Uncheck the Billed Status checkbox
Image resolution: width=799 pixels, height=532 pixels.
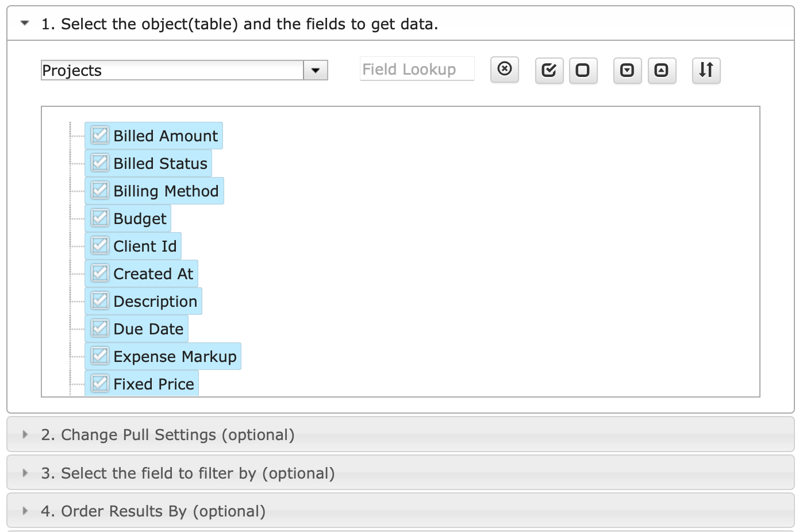(x=100, y=163)
